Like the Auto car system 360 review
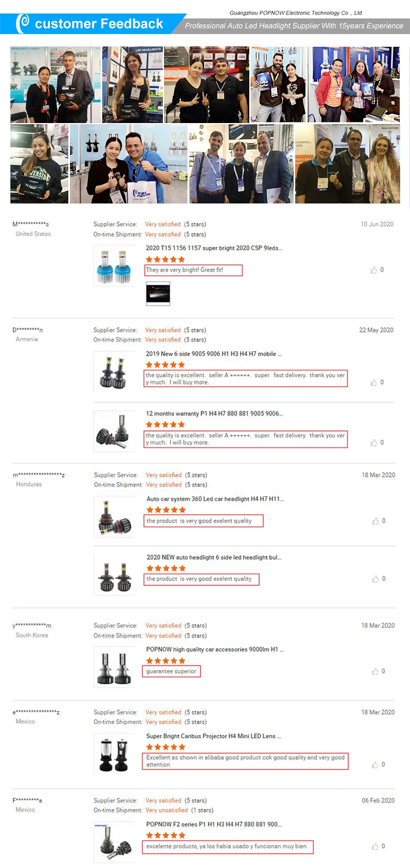 376,521
